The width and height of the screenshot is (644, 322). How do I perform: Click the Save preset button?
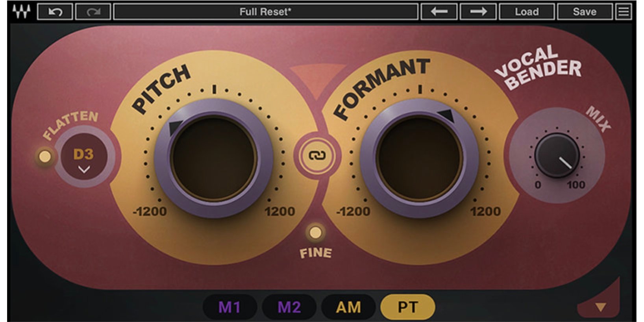585,12
